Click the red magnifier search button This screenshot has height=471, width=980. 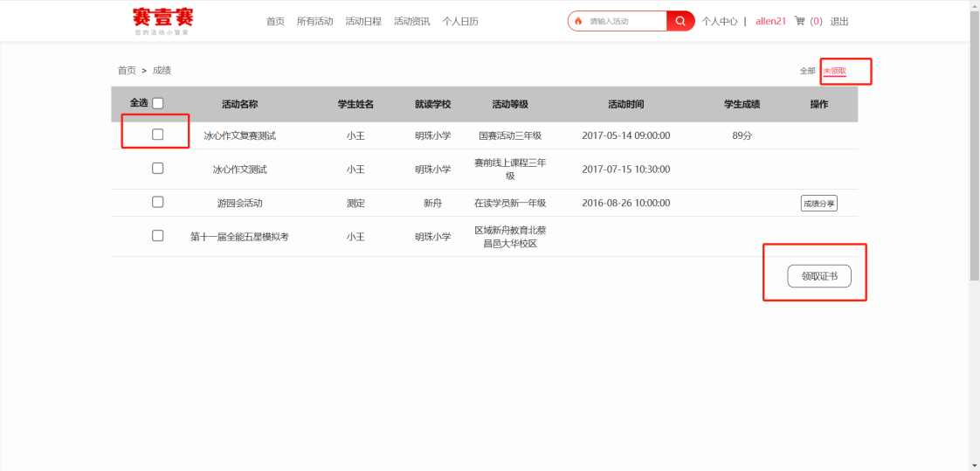(x=680, y=21)
